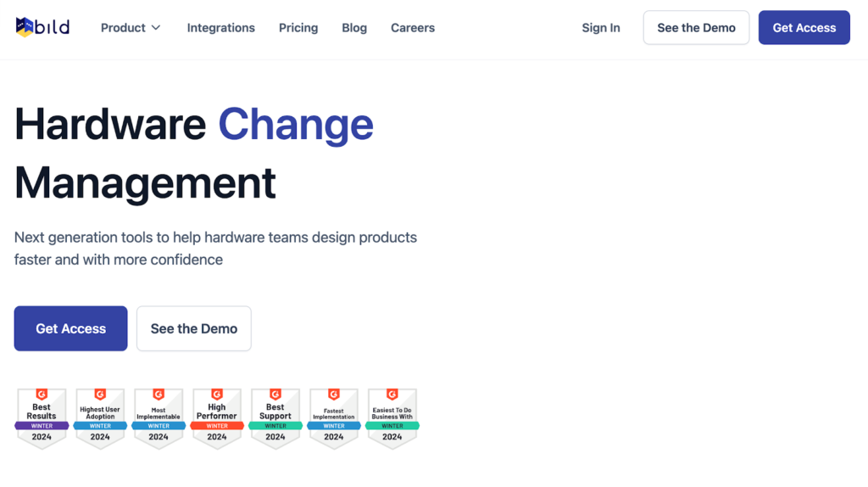This screenshot has height=487, width=868.
Task: Open the Integrations page
Action: 220,28
